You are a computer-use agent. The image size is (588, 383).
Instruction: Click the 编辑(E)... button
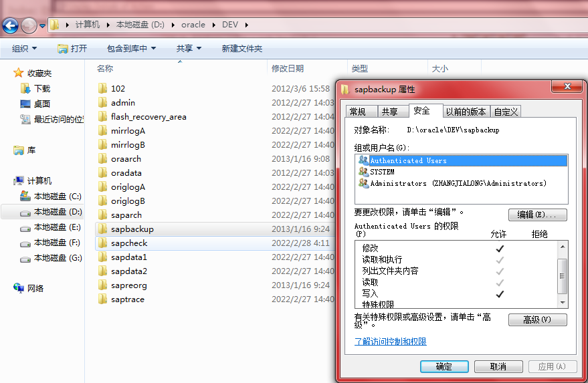point(537,215)
